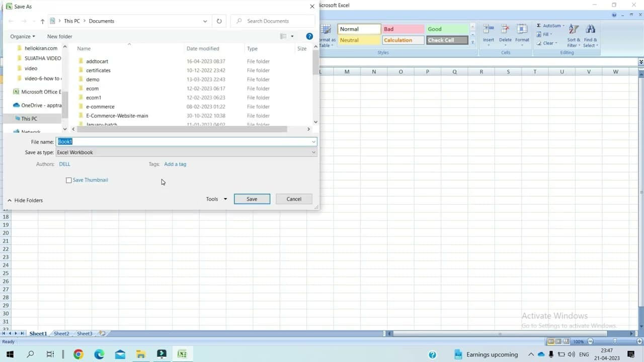Open File Explorer from taskbar
This screenshot has width=644, height=362.
pos(140,354)
